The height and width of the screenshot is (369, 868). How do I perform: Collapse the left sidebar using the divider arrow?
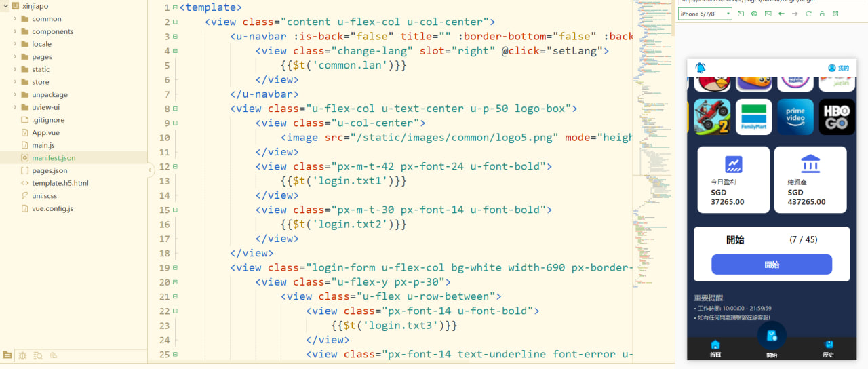(x=151, y=170)
